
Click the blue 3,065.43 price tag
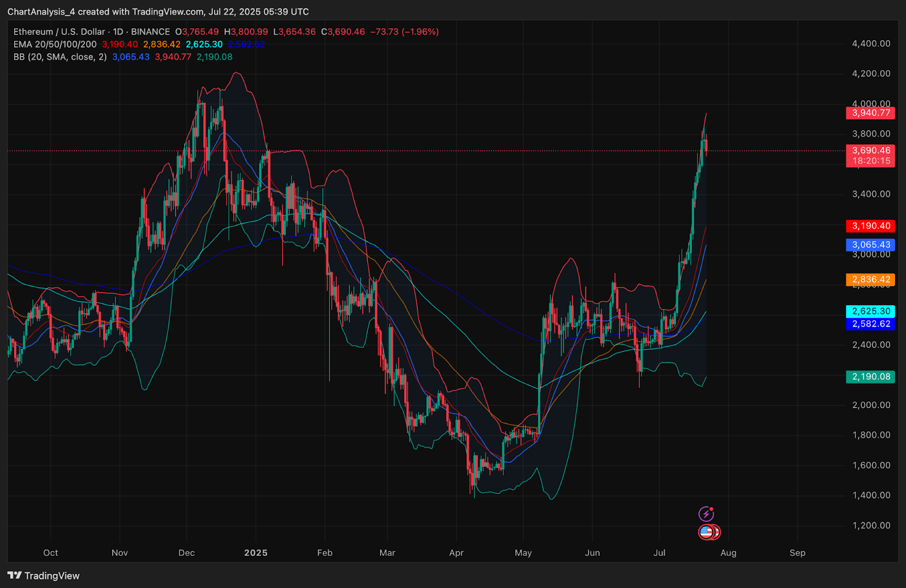pos(870,245)
